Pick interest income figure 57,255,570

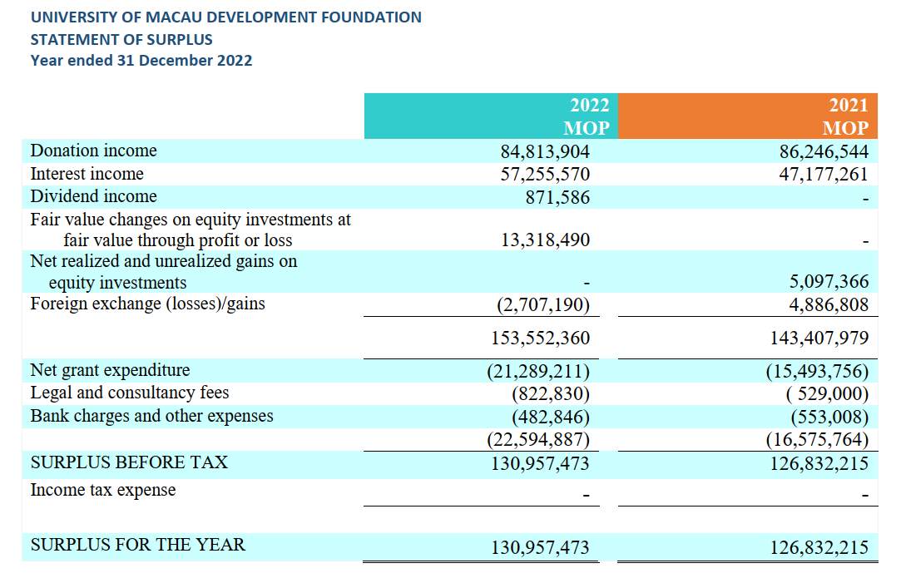coord(545,174)
